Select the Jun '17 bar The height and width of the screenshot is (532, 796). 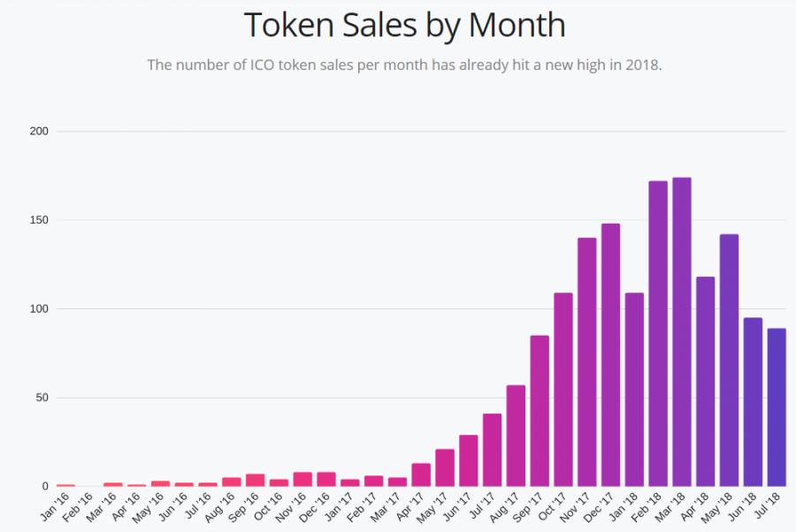469,461
